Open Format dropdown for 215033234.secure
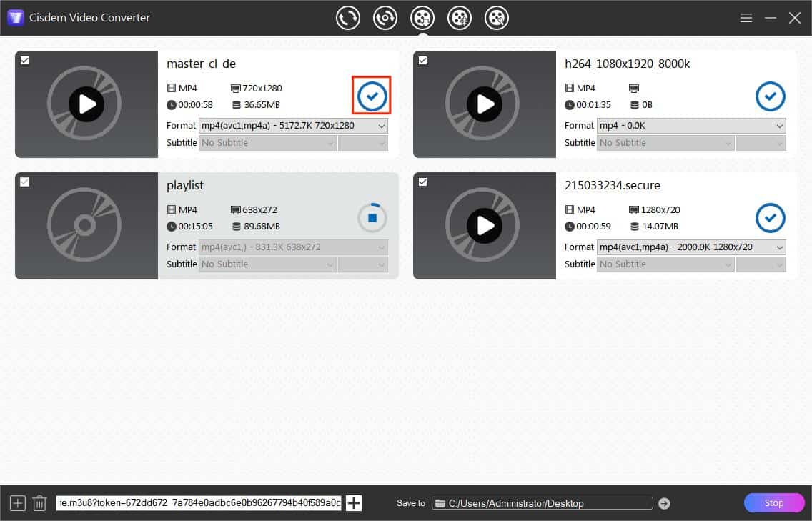The width and height of the screenshot is (812, 521). (691, 247)
